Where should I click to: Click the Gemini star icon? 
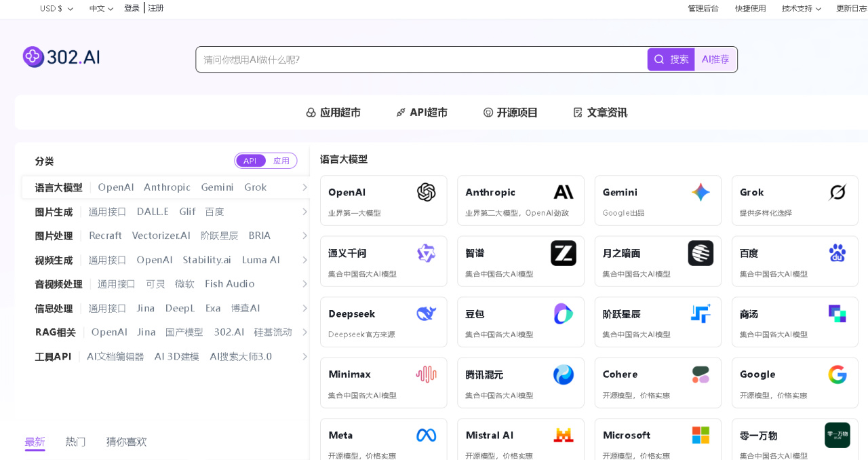coord(701,192)
